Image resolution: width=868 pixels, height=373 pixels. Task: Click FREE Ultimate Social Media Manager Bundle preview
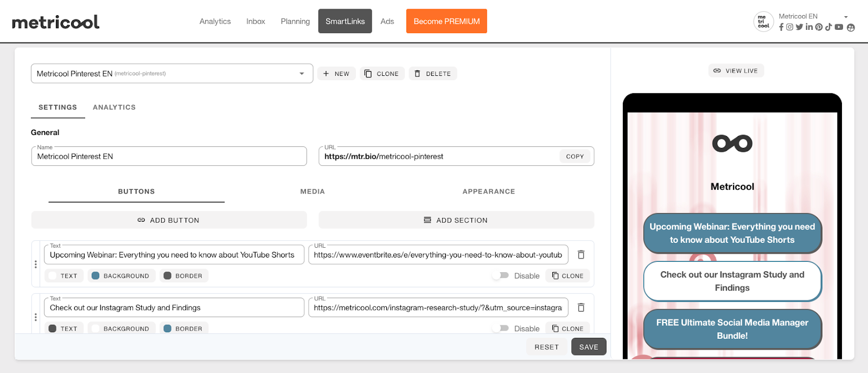(732, 329)
